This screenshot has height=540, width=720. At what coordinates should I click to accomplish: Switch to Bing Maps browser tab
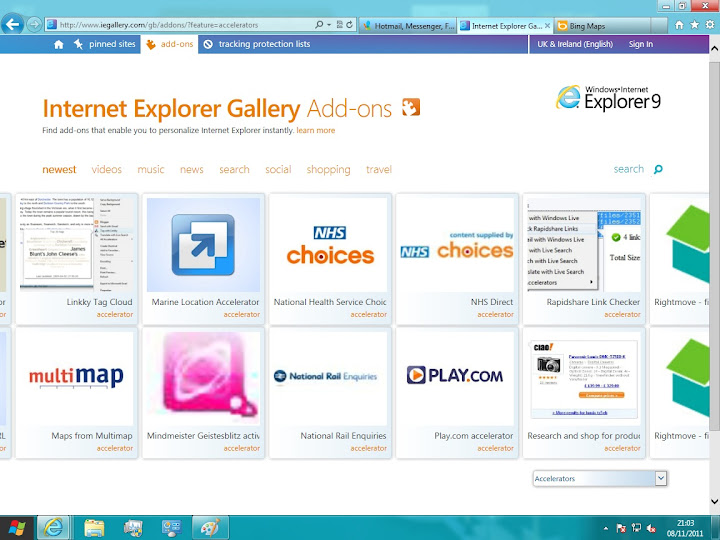click(x=602, y=26)
